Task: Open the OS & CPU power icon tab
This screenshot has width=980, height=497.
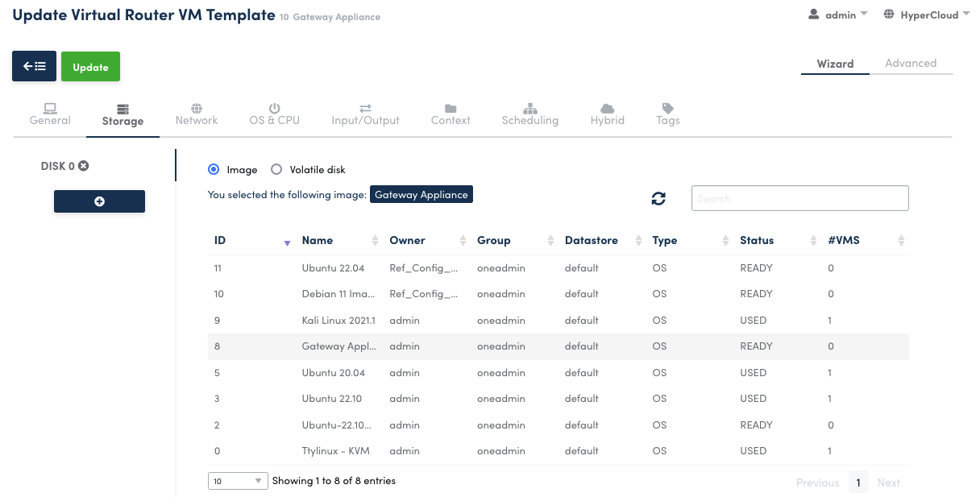Action: click(274, 109)
